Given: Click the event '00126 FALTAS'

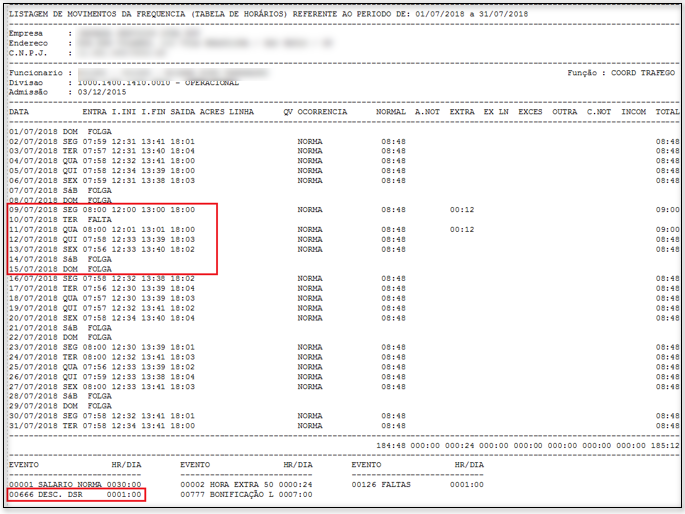Looking at the screenshot, I should [x=381, y=485].
